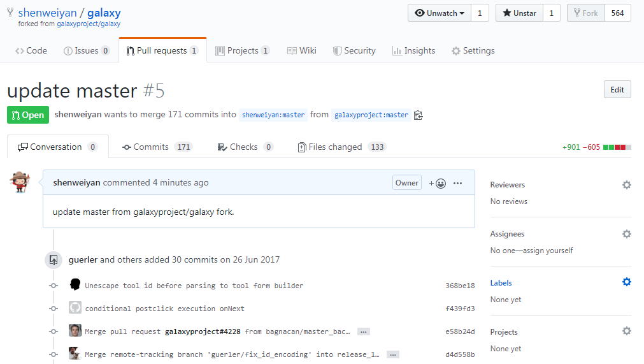Open the Insights tab

[x=413, y=50]
